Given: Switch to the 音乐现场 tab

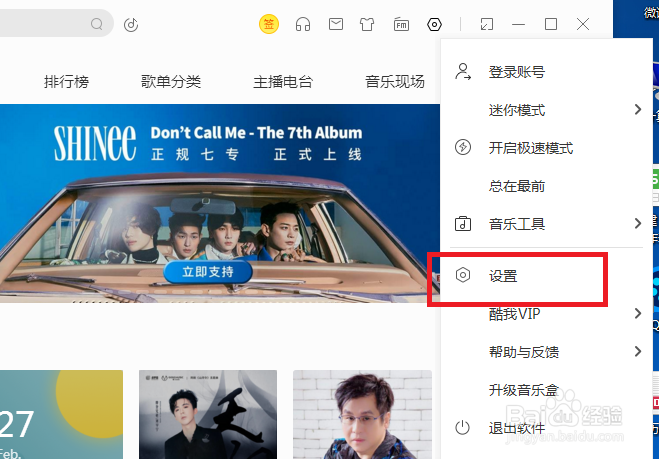Looking at the screenshot, I should 395,82.
